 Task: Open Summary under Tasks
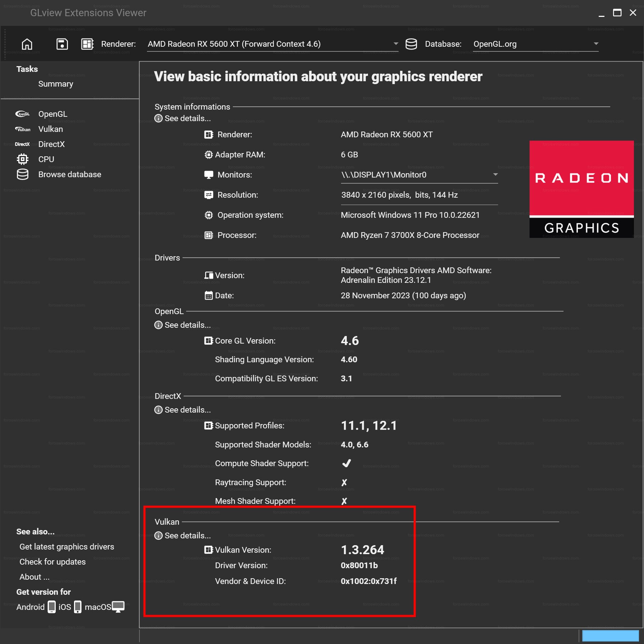pos(56,84)
